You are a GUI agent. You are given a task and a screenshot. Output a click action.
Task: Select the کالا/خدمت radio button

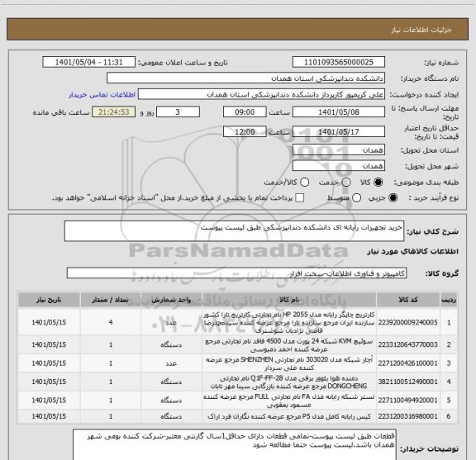click(x=304, y=183)
